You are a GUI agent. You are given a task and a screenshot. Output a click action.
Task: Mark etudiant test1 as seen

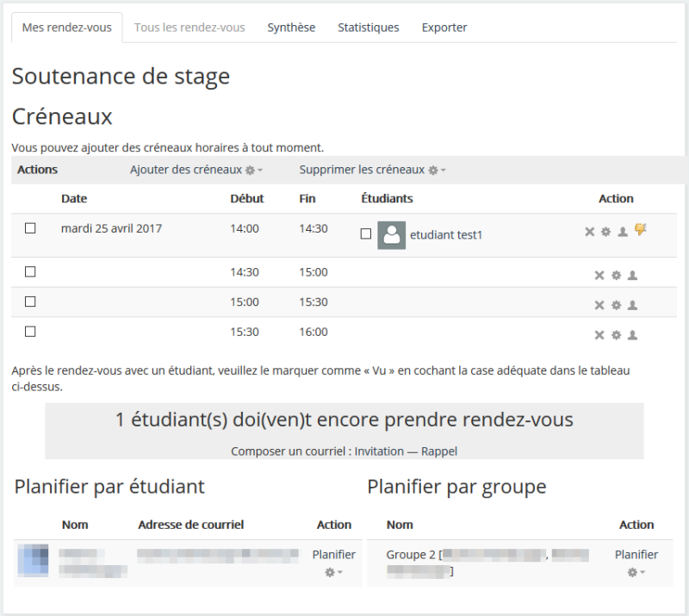[366, 234]
